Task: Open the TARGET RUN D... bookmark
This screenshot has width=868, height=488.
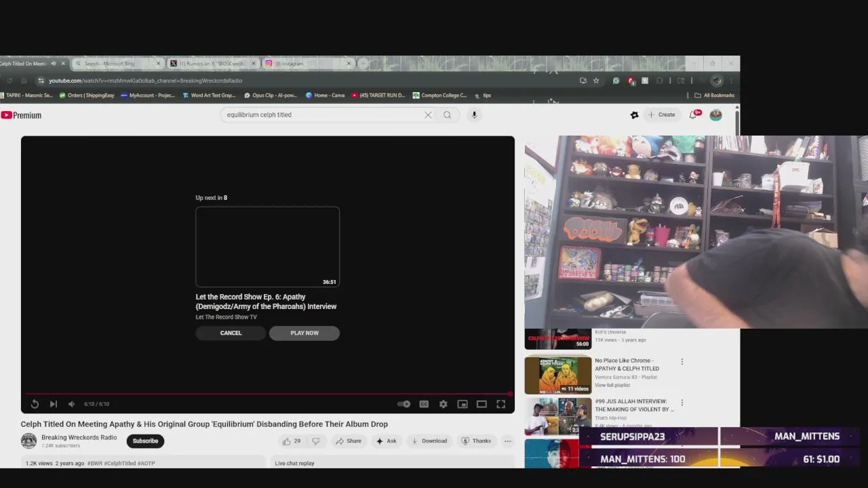Action: coord(378,96)
